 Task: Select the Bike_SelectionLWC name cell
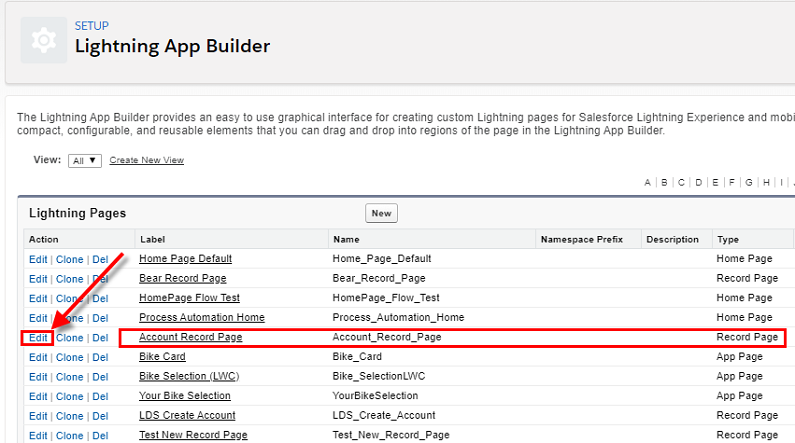pyautogui.click(x=379, y=376)
